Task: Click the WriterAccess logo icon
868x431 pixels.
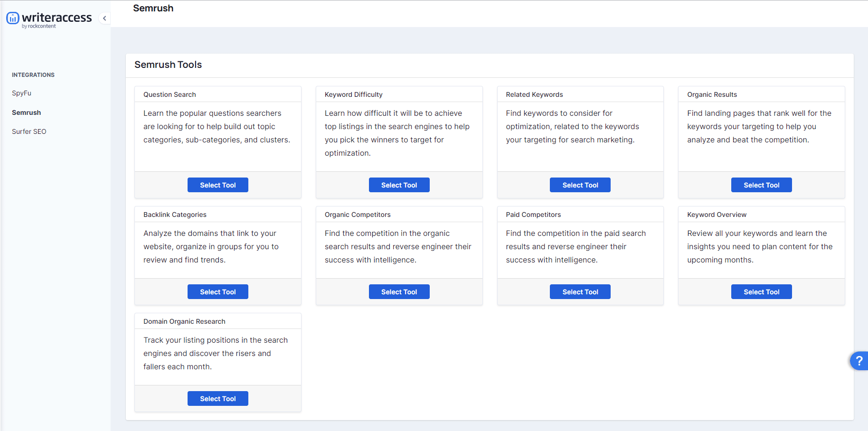Action: [x=13, y=18]
